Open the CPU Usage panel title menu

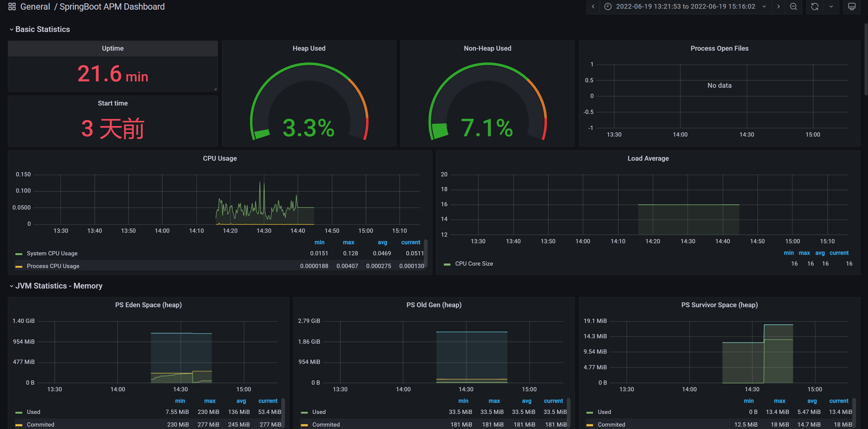(220, 158)
